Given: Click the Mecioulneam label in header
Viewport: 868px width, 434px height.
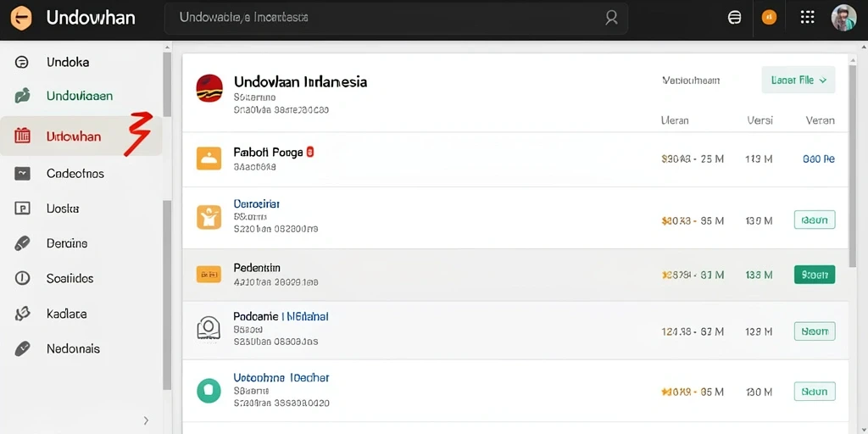Looking at the screenshot, I should click(691, 81).
